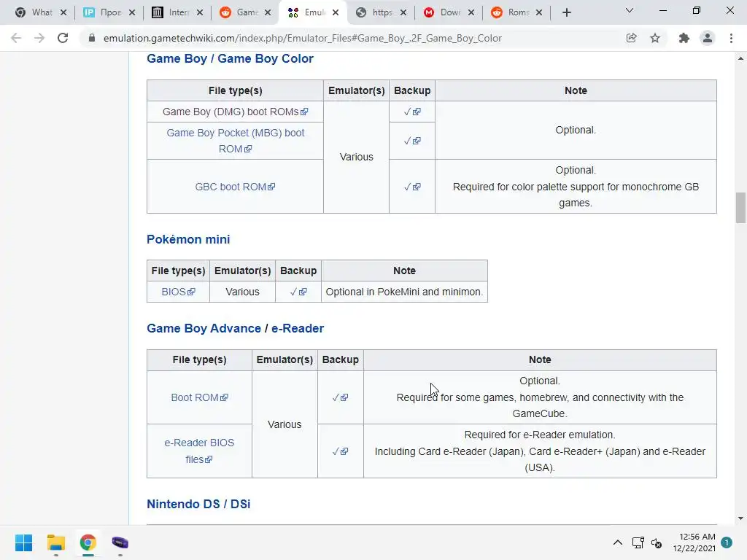Show hidden system tray icons
This screenshot has width=747, height=560.
tap(617, 542)
